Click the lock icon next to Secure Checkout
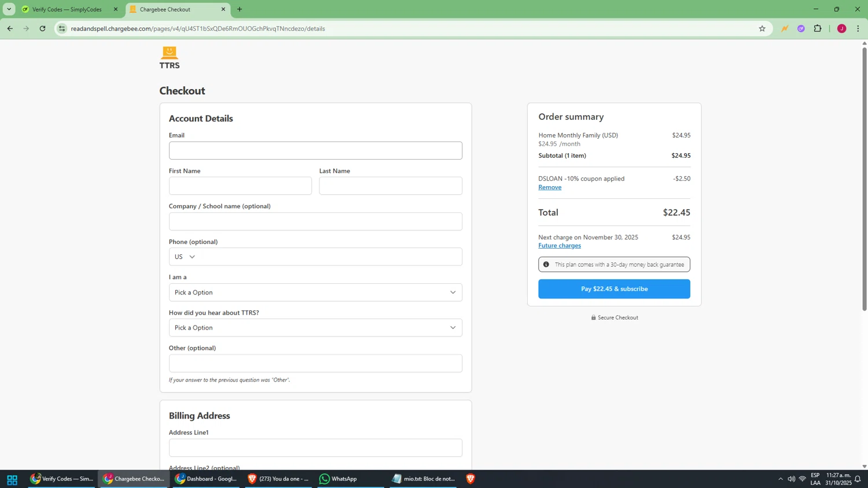The height and width of the screenshot is (488, 868). click(x=593, y=317)
